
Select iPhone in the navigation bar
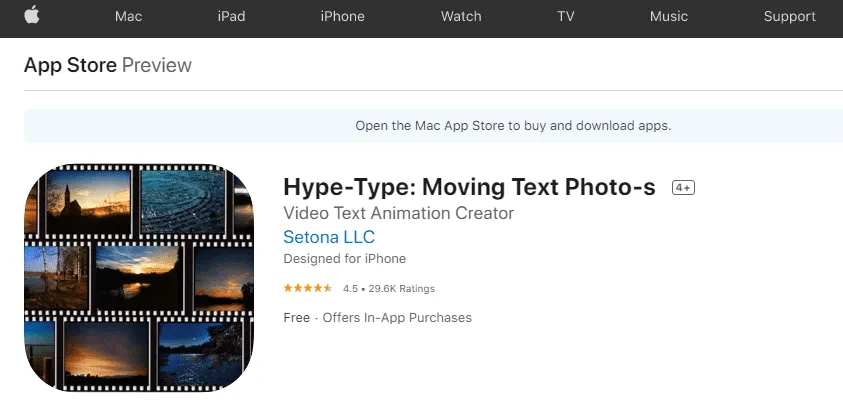click(x=342, y=16)
